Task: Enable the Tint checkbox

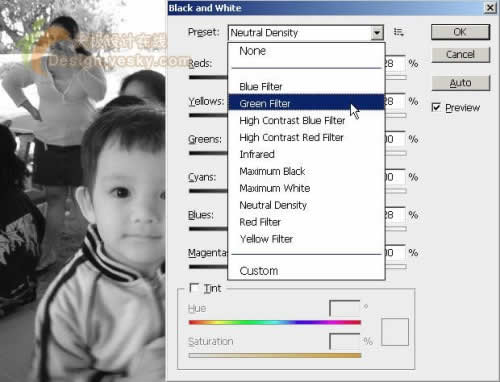Action: click(194, 288)
